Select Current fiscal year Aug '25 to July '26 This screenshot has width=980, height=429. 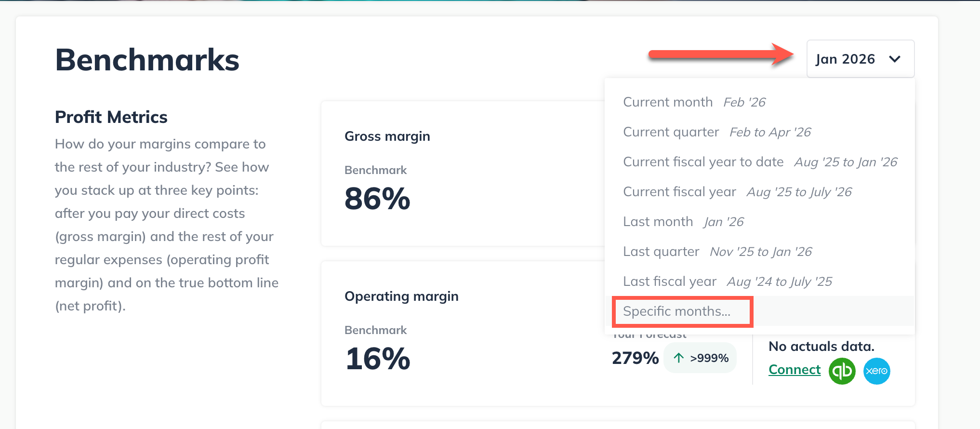(737, 191)
